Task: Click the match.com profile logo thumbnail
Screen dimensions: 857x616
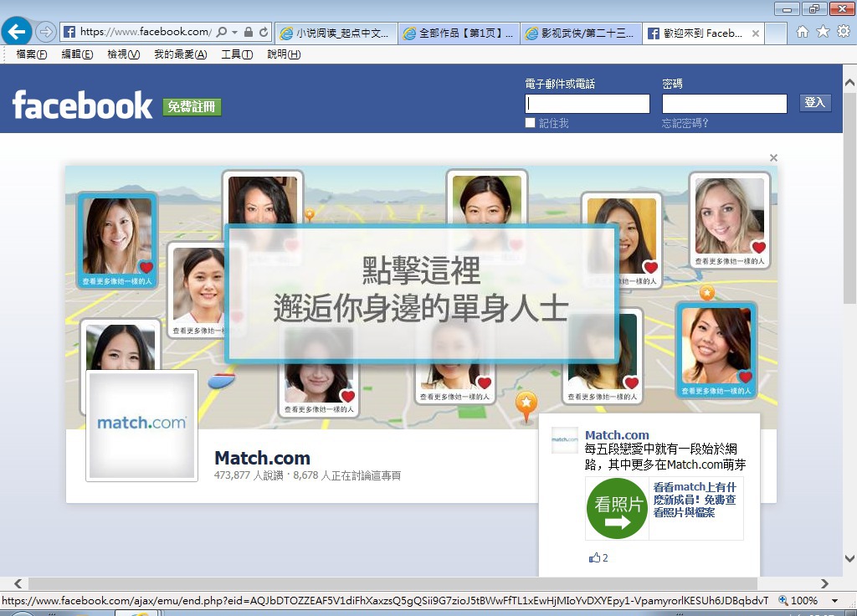Action: tap(141, 426)
